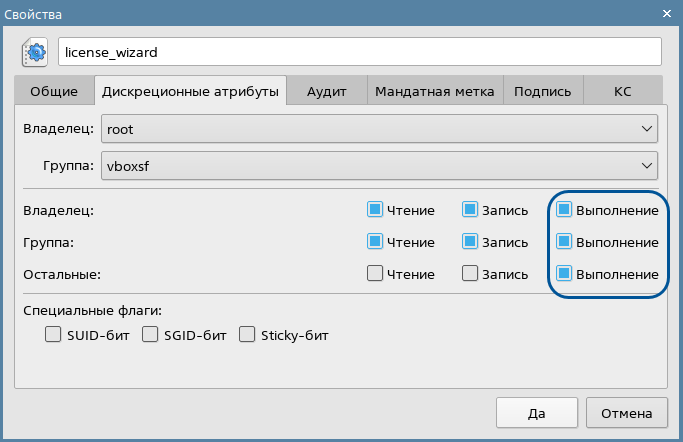Toggle owner Выполнение permission checkbox
The height and width of the screenshot is (442, 683).
pyautogui.click(x=564, y=210)
